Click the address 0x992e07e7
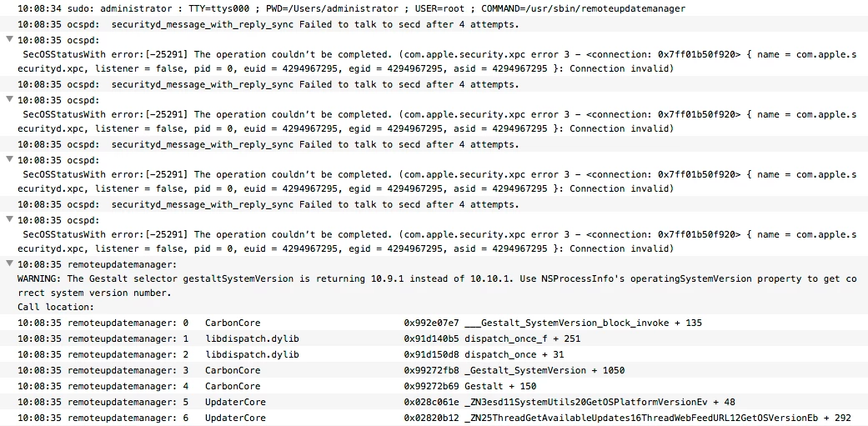 pyautogui.click(x=432, y=323)
